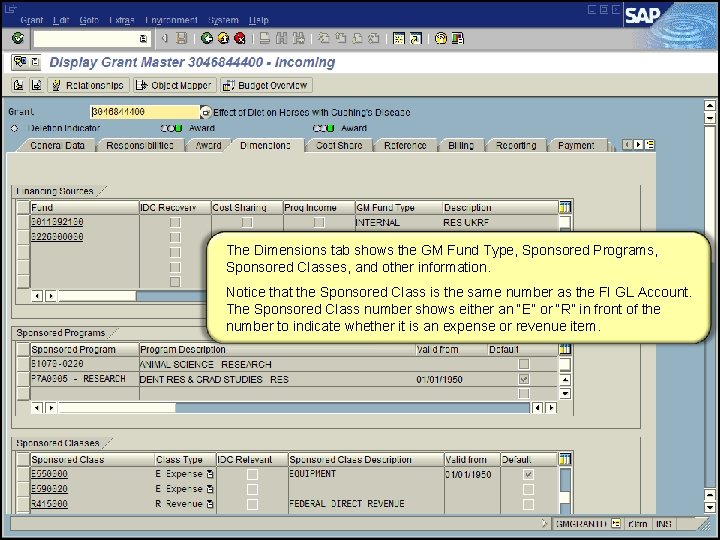
Task: Open command field history dropdown
Action: pos(143,39)
